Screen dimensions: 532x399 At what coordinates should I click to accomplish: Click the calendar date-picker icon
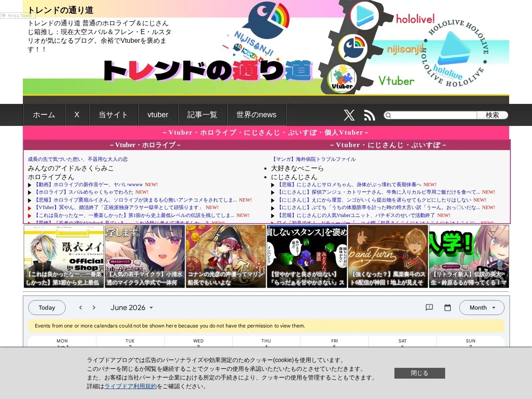click(x=448, y=308)
